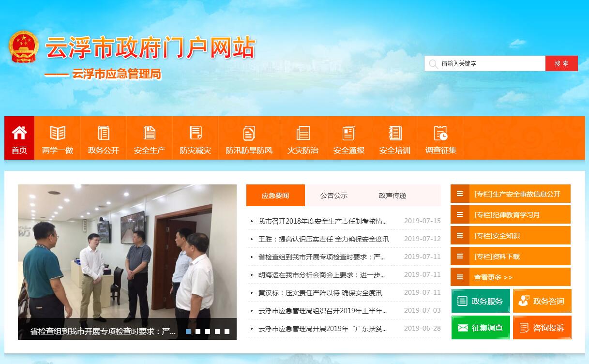Image resolution: width=589 pixels, height=364 pixels.
Task: Select the third carousel slide dot
Action: pos(208,332)
